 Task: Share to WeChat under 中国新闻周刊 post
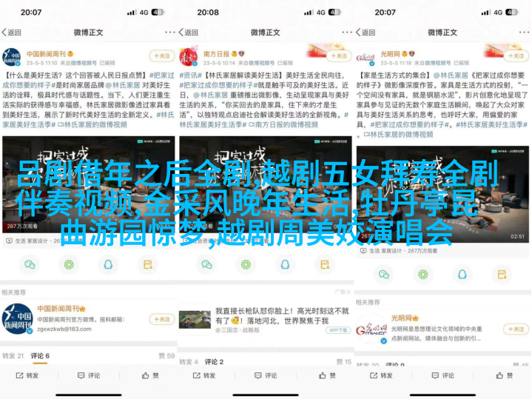tap(30, 264)
